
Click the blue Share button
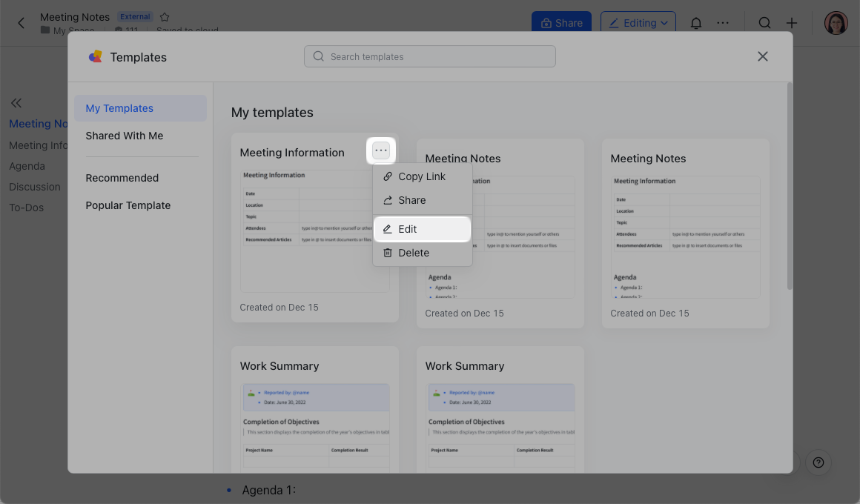pyautogui.click(x=561, y=23)
